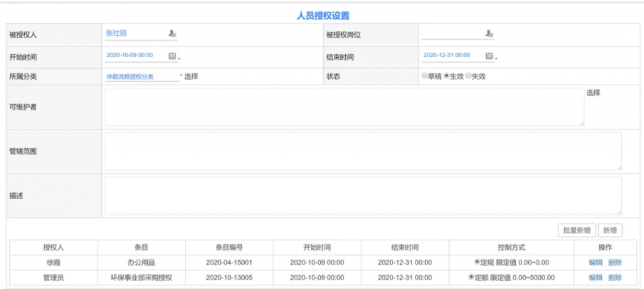Screen dimensions: 644x289
Task: Edit the 徐霞 authorization row
Action: pos(595,262)
